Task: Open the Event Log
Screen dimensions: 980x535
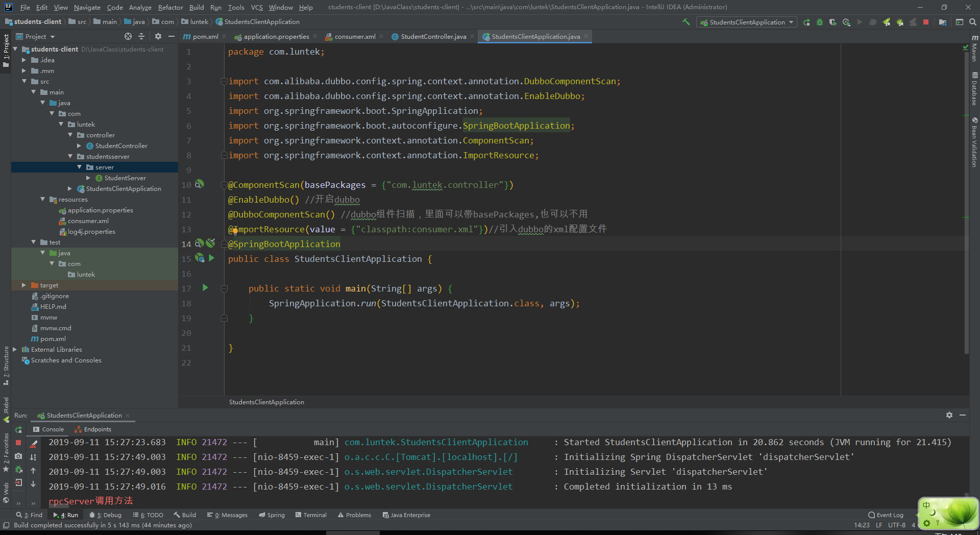Action: click(x=886, y=515)
